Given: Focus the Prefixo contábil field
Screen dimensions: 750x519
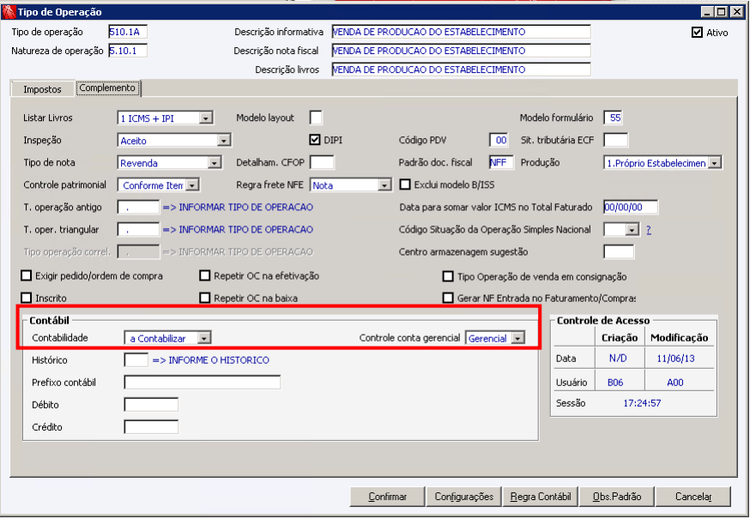Looking at the screenshot, I should click(202, 382).
